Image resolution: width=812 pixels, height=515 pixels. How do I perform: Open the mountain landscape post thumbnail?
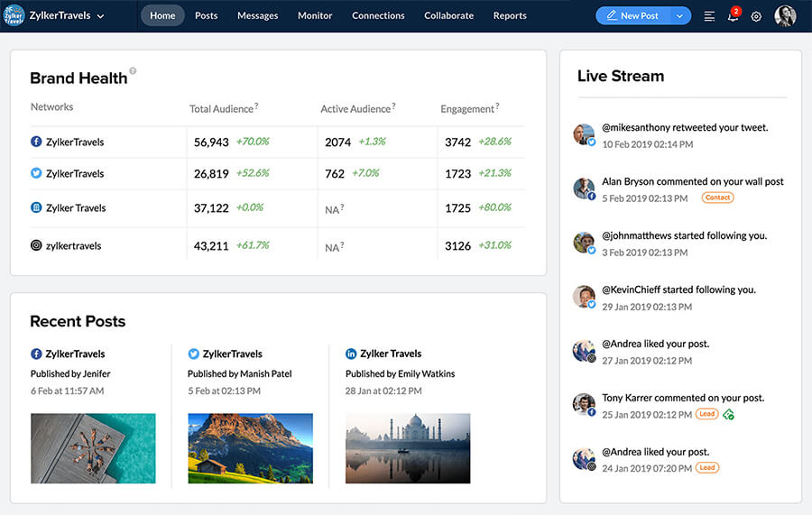pos(250,448)
